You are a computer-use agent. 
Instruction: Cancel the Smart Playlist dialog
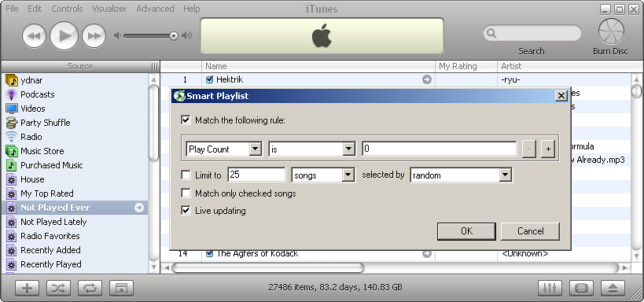click(530, 231)
